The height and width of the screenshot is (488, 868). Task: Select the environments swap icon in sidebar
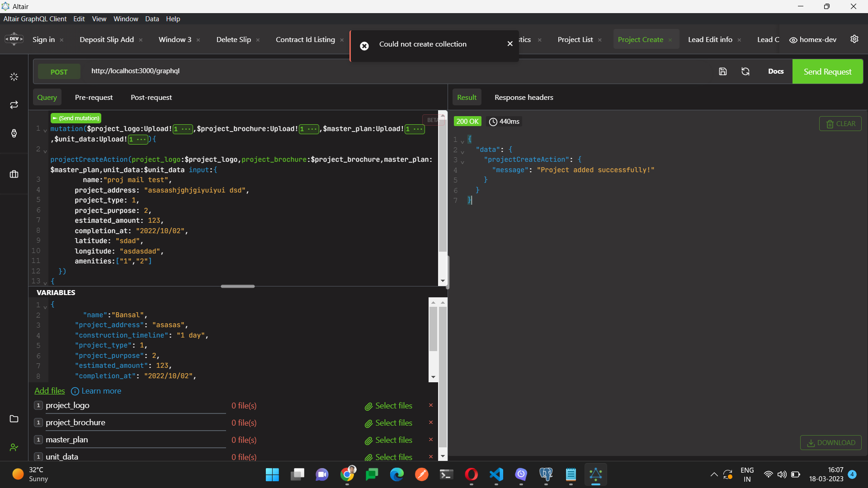(14, 105)
